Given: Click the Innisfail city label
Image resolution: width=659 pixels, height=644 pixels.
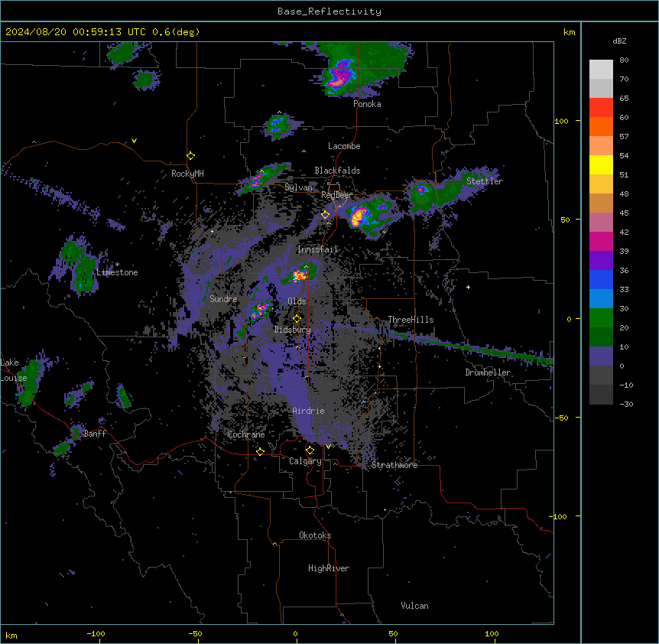Looking at the screenshot, I should pyautogui.click(x=317, y=249).
